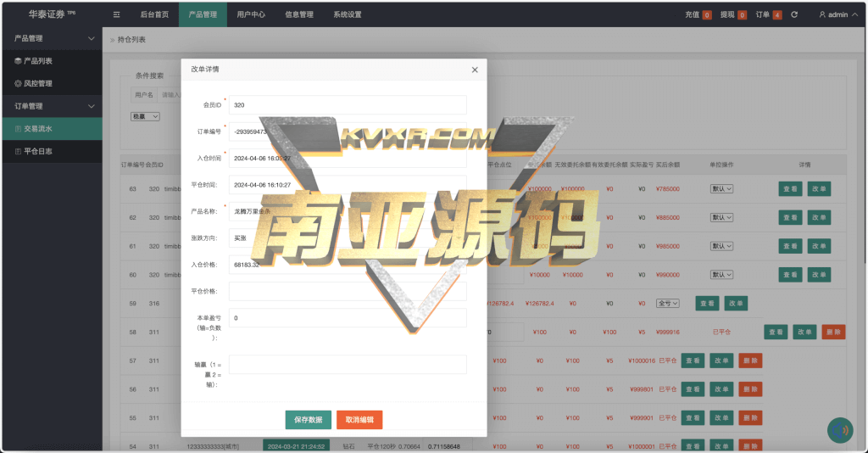Close the 改单详情 dialog with X

[x=475, y=70]
